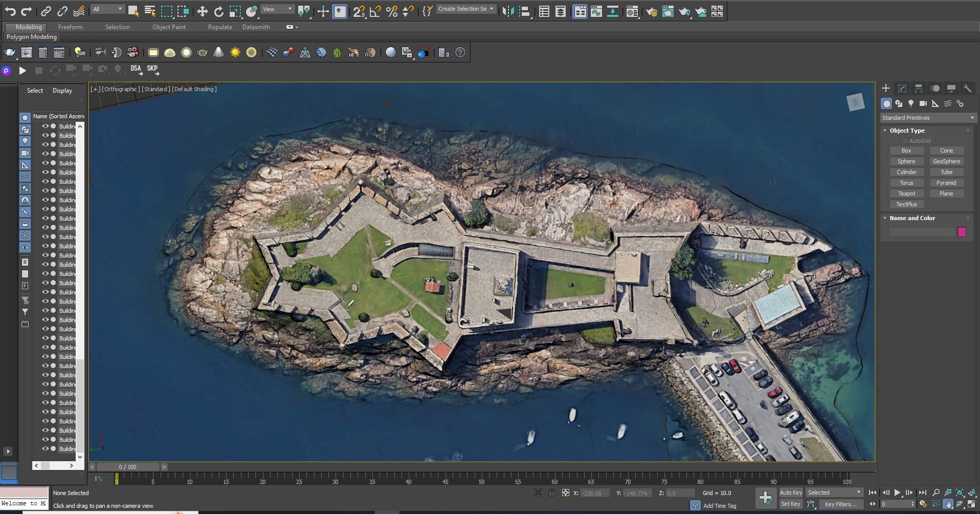
Task: Open the Display menu in Scene Explorer
Action: click(x=62, y=91)
